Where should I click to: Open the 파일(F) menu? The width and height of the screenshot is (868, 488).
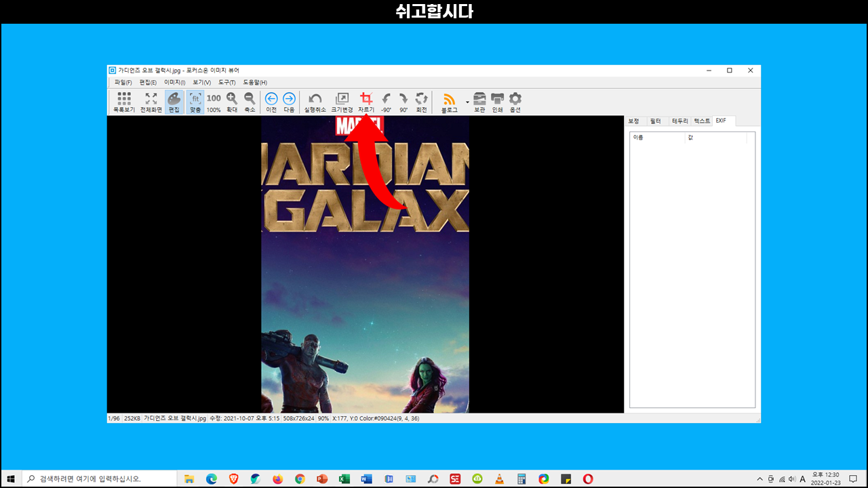tap(123, 82)
